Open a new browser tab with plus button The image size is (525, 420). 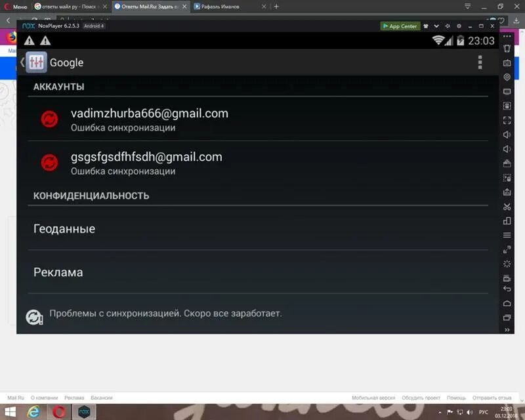[x=276, y=7]
